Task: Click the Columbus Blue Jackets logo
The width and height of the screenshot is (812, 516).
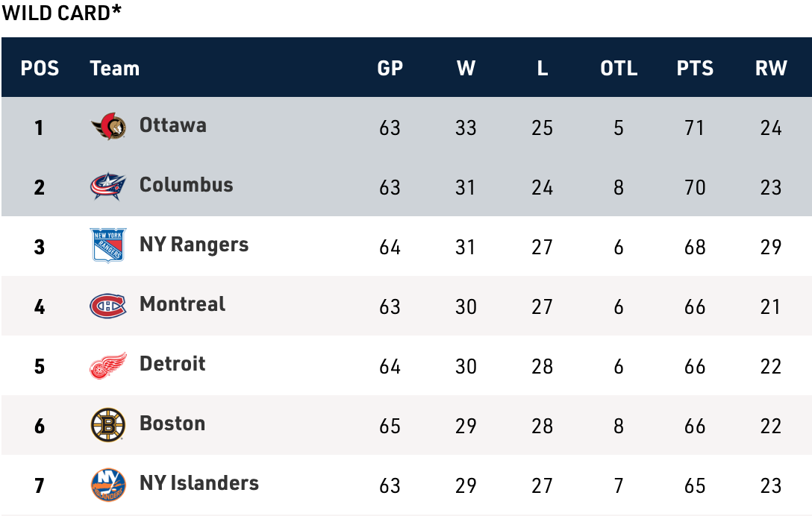Action: point(108,186)
